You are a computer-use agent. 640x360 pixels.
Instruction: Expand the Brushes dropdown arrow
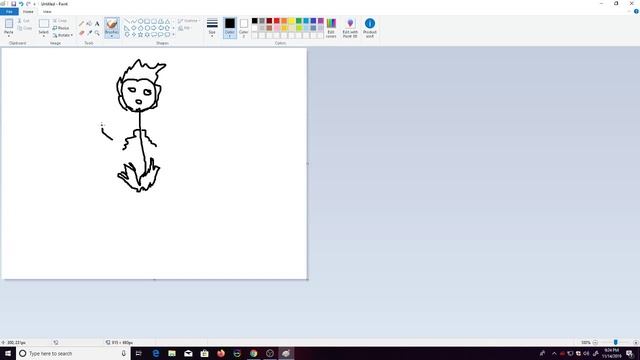[112, 36]
